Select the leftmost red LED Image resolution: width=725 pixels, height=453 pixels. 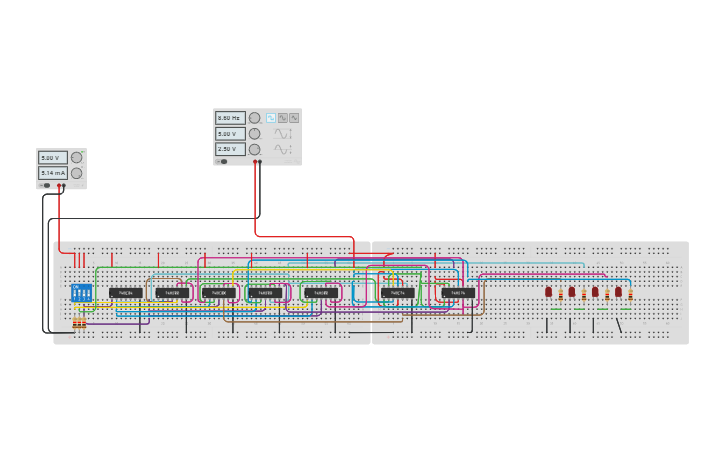(548, 292)
